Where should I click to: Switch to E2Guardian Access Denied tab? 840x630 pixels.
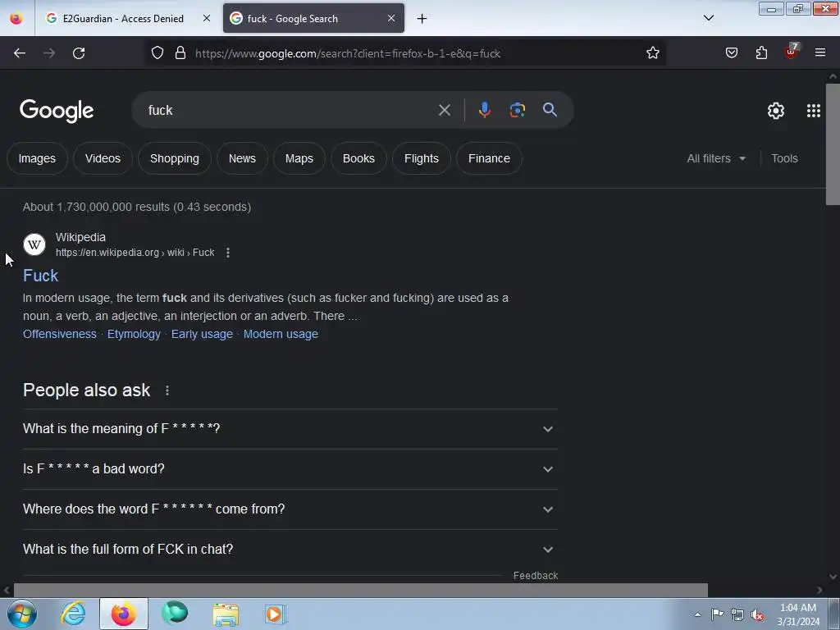click(123, 18)
